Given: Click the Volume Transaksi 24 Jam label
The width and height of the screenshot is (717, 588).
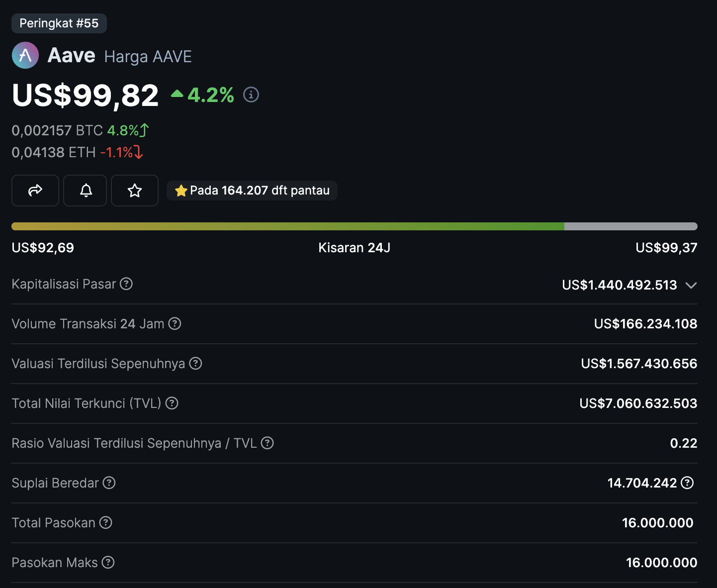Looking at the screenshot, I should coord(88,324).
